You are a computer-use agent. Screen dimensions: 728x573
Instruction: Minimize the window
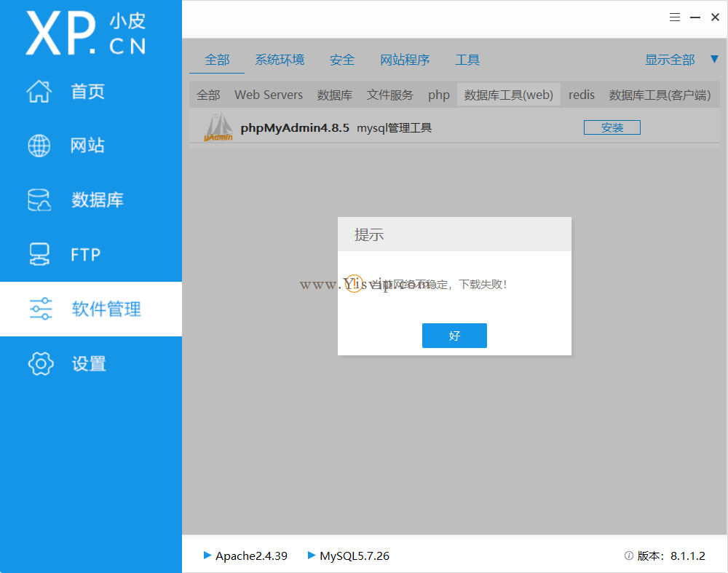(695, 17)
